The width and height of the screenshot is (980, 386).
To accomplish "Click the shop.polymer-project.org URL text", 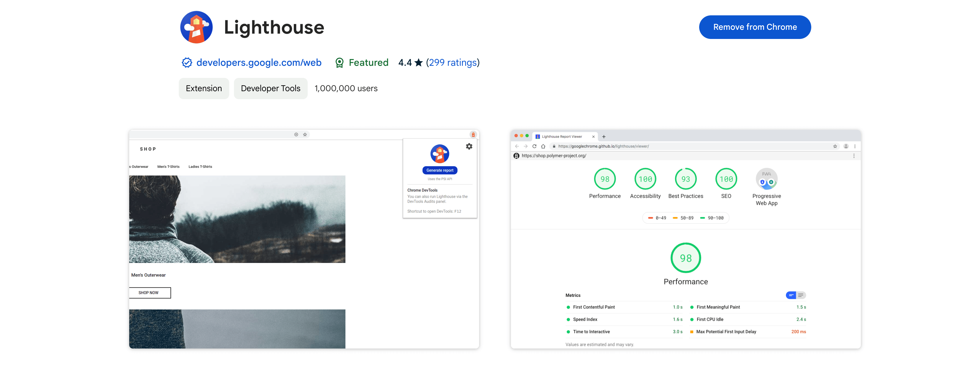I will click(x=553, y=156).
